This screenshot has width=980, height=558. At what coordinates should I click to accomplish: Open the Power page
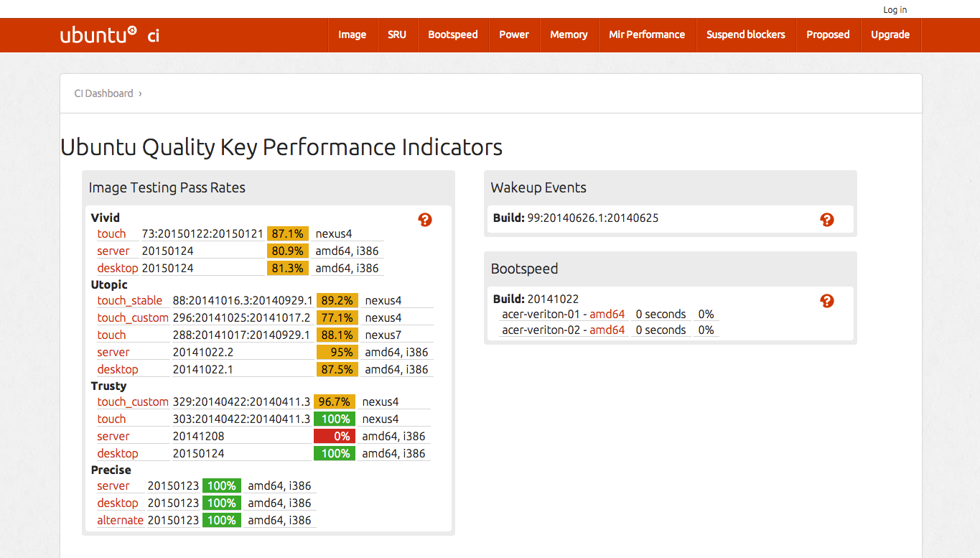pos(514,34)
